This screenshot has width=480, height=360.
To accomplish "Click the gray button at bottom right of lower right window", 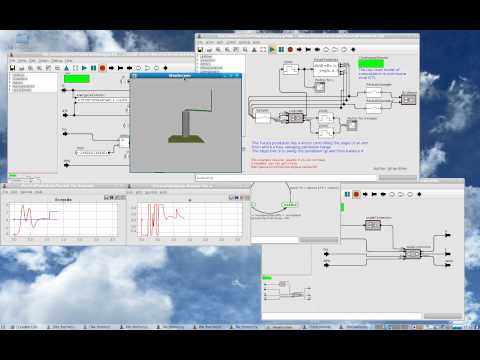I will (443, 316).
